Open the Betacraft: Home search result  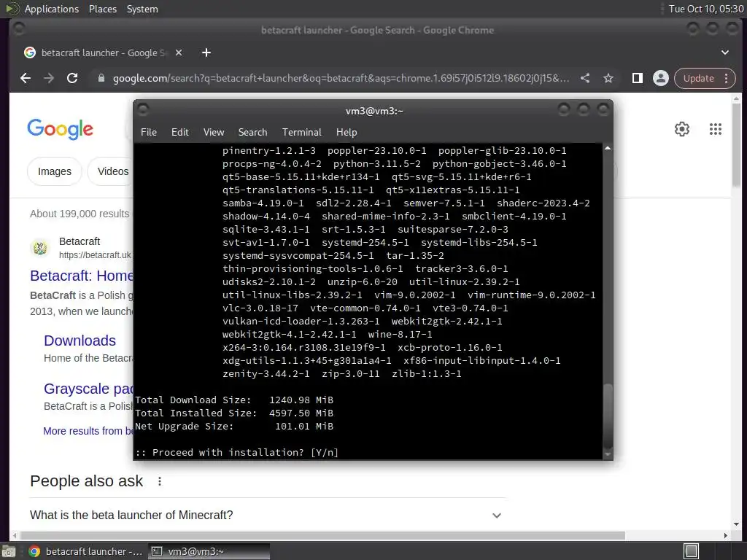click(x=82, y=276)
